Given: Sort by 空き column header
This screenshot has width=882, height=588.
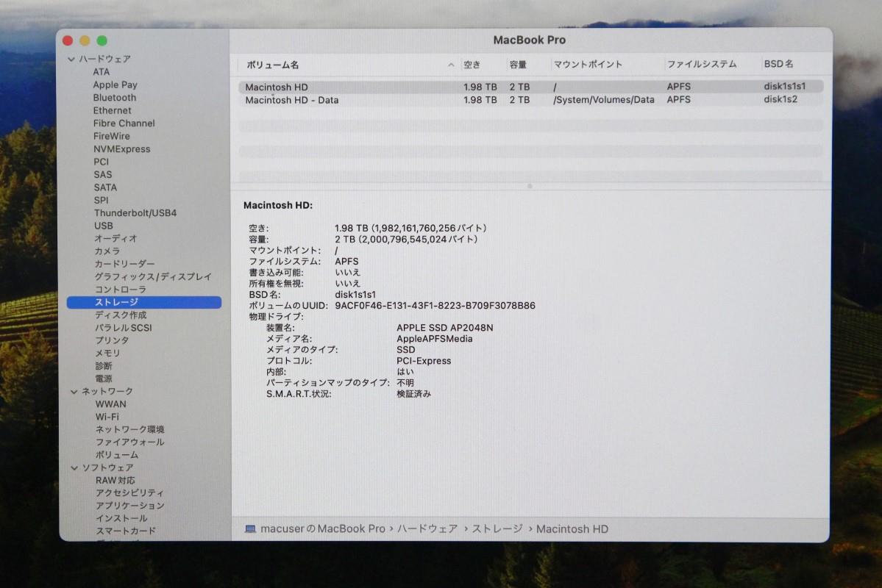Looking at the screenshot, I should (x=472, y=65).
